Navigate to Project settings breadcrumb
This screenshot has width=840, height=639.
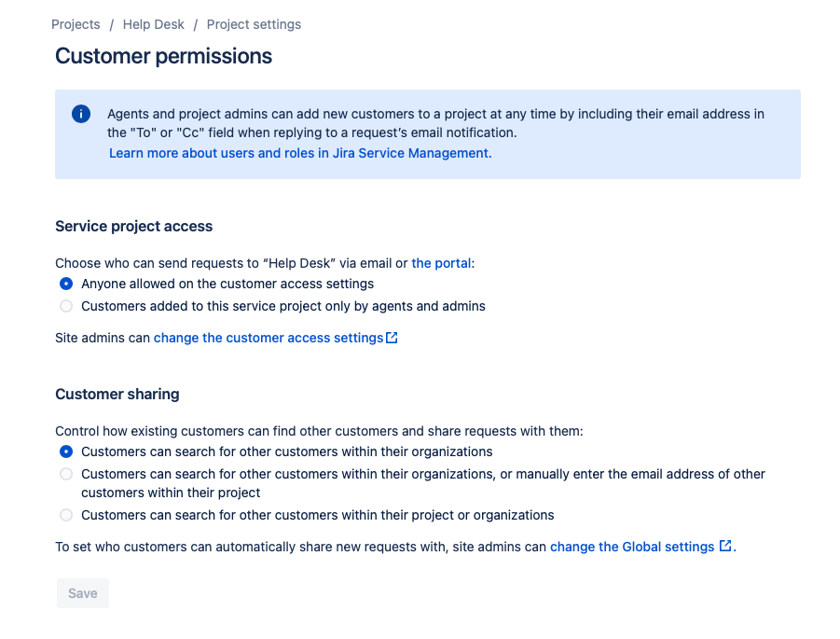tap(254, 24)
